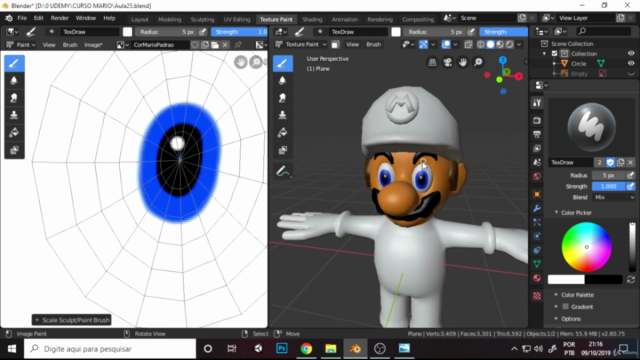Image resolution: width=640 pixels, height=360 pixels.
Task: Toggle Radius pressure icon in image editor header
Action: (202, 32)
